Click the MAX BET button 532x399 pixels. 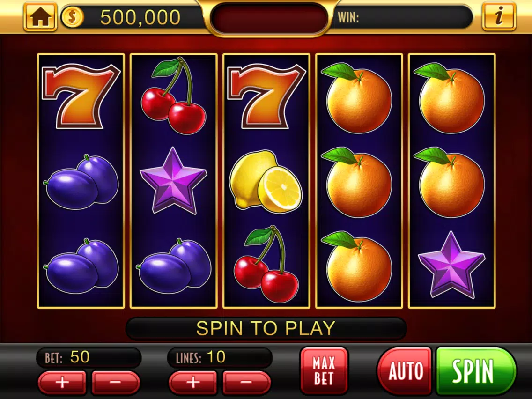324,371
